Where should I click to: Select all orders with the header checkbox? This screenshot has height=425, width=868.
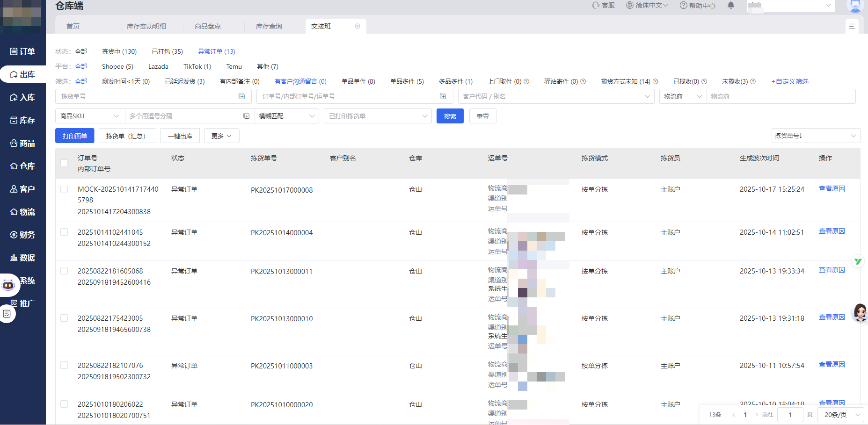[x=64, y=163]
